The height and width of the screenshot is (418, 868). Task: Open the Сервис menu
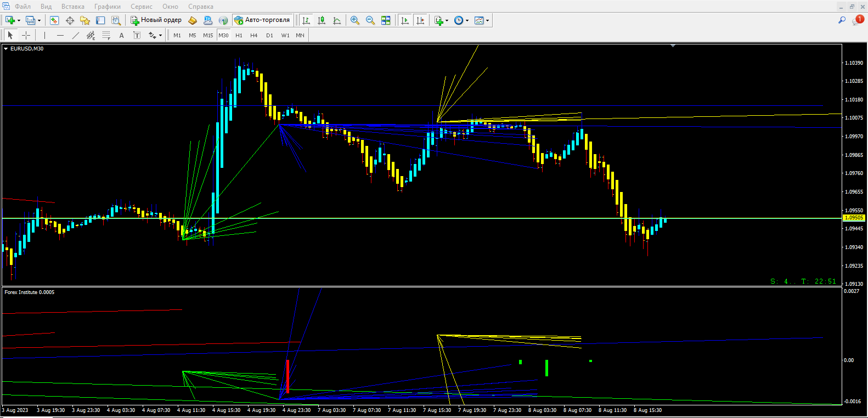pos(141,7)
